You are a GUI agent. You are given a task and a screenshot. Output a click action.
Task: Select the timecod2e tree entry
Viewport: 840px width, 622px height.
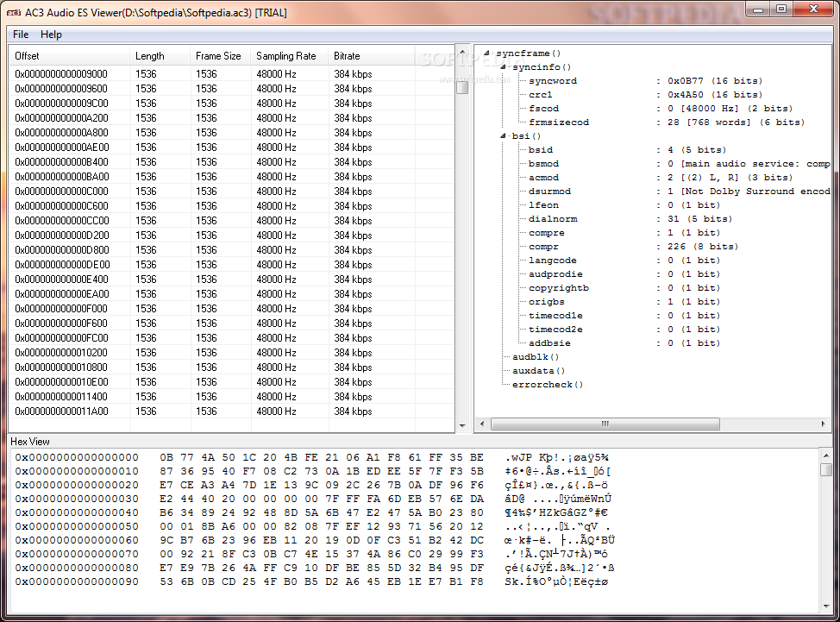[624, 330]
